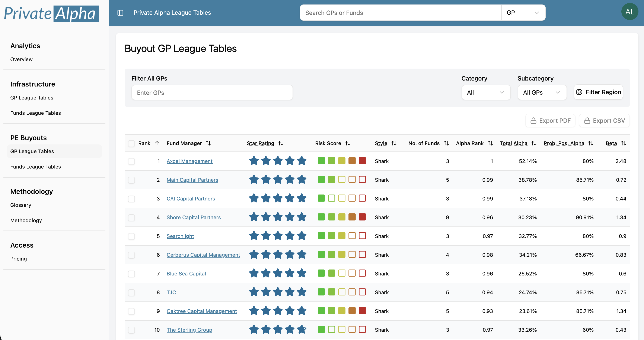Sort by Fund Manager arrows icon
The image size is (644, 340).
[x=208, y=143]
